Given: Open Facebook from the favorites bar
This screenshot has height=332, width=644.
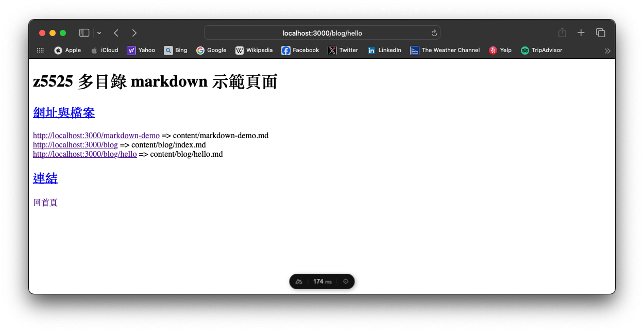Looking at the screenshot, I should pyautogui.click(x=300, y=50).
